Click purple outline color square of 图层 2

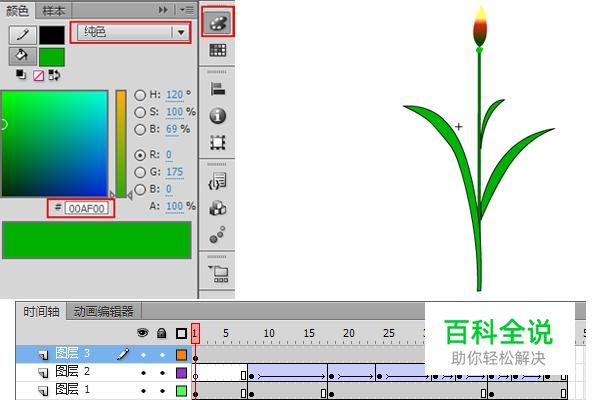tap(181, 373)
